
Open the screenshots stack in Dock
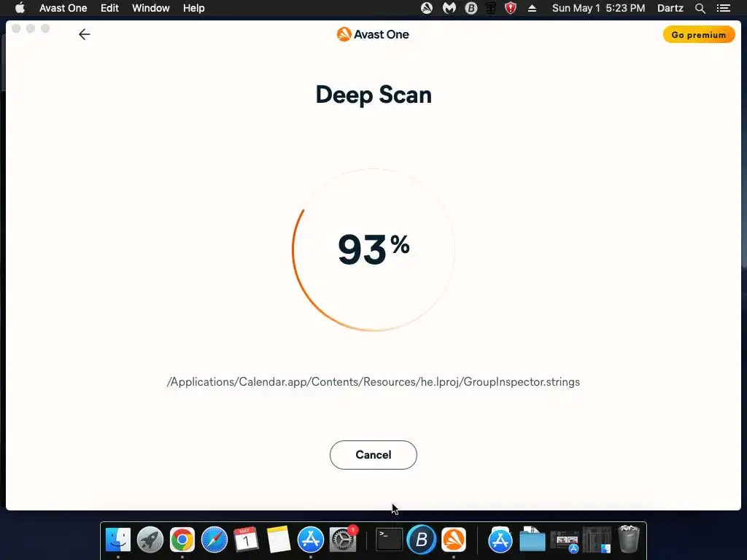[565, 541]
